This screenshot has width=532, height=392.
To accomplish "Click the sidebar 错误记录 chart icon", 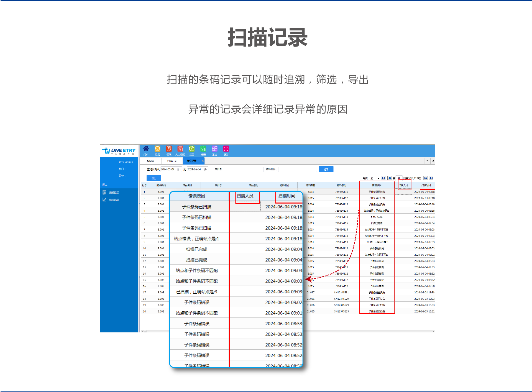I will (x=104, y=200).
